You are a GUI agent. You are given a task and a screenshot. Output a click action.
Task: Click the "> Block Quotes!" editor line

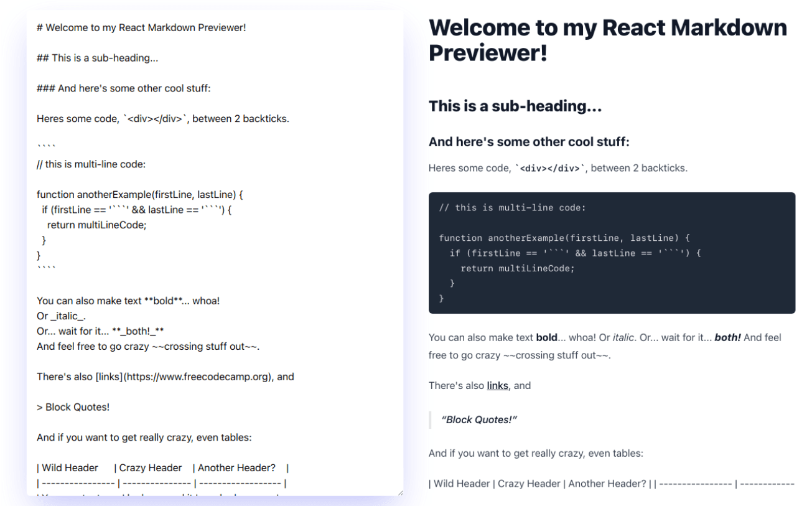73,407
